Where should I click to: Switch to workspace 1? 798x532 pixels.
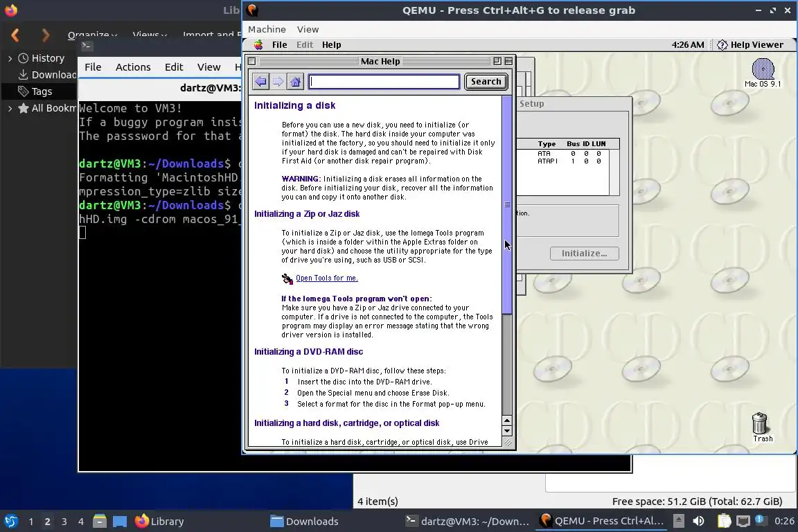(30, 522)
